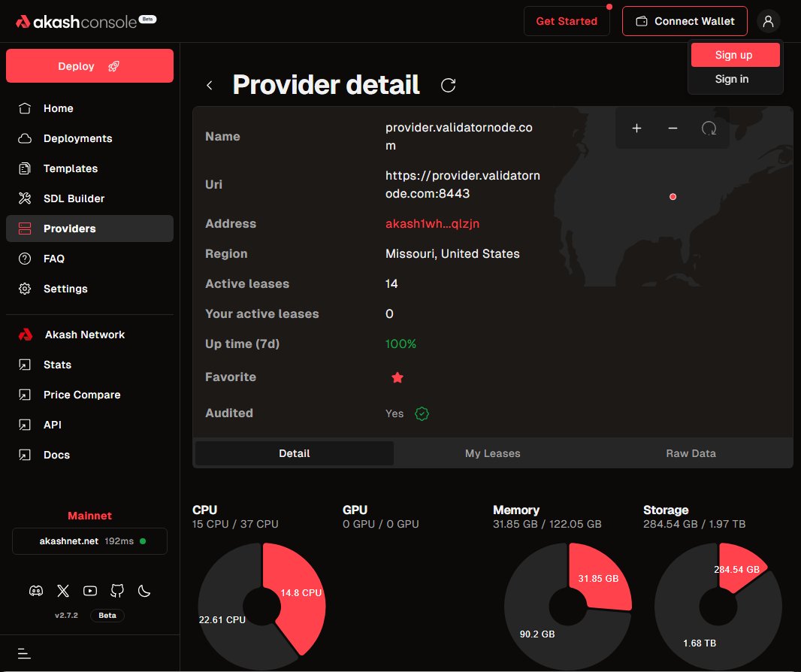Click the 100% uptime value
The image size is (801, 672).
pyautogui.click(x=400, y=344)
